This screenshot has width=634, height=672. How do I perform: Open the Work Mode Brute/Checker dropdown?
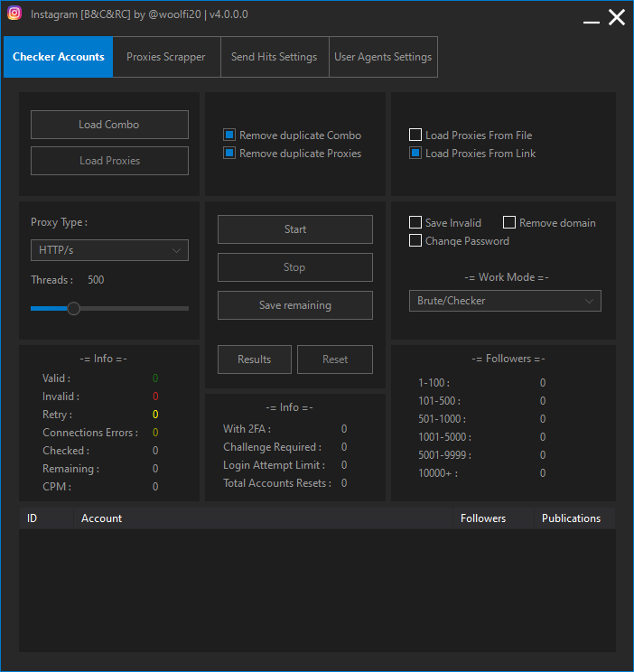(505, 301)
